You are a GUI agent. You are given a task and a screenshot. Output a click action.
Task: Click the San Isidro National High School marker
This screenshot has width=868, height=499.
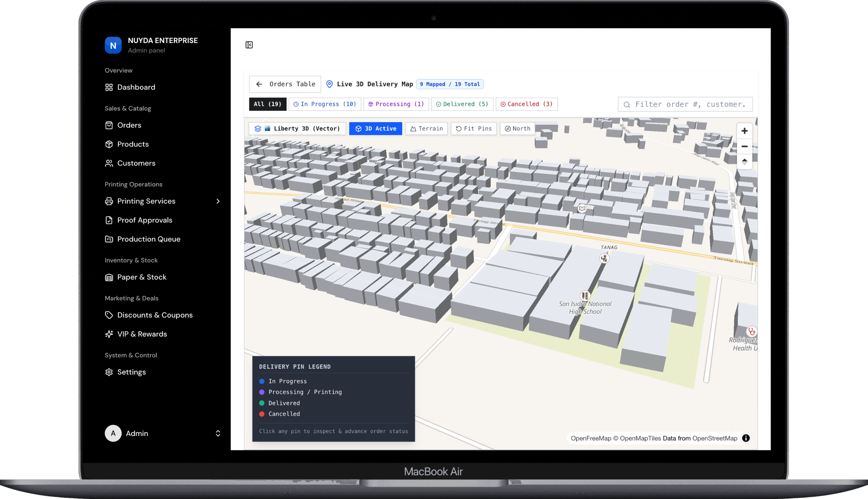coord(585,295)
